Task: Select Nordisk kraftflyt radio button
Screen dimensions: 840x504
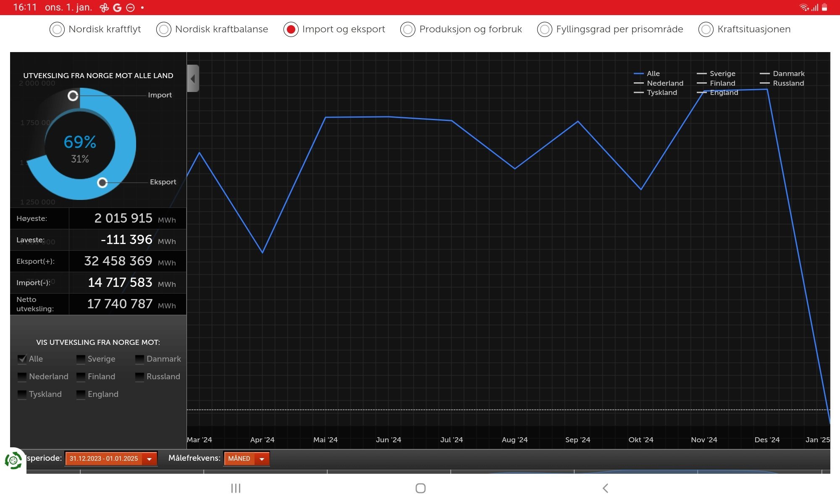Action: click(57, 29)
